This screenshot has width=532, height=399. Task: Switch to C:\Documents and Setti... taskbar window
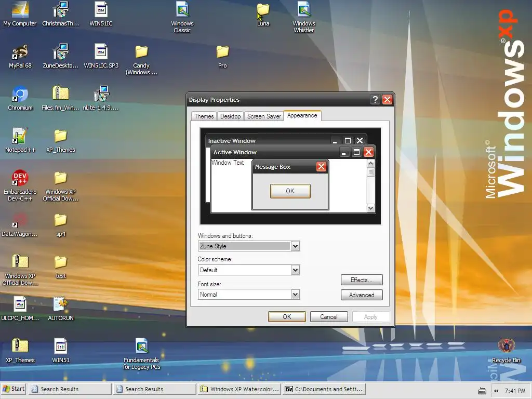tap(324, 389)
